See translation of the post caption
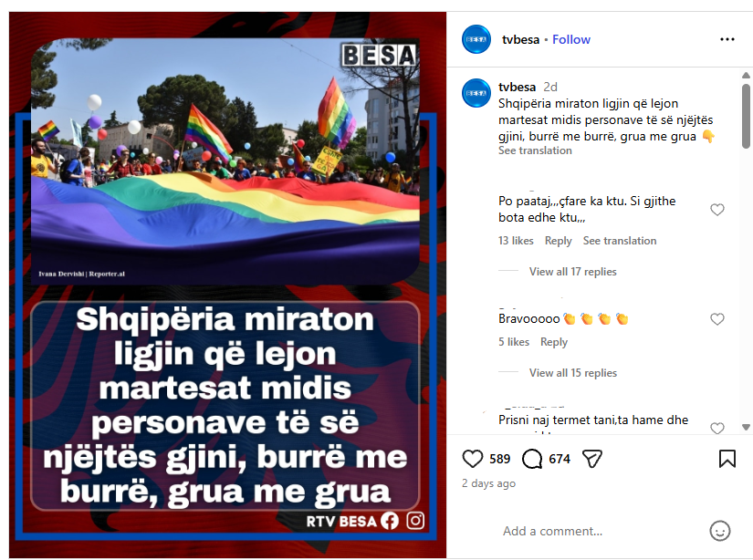This screenshot has height=560, width=753. 535,150
